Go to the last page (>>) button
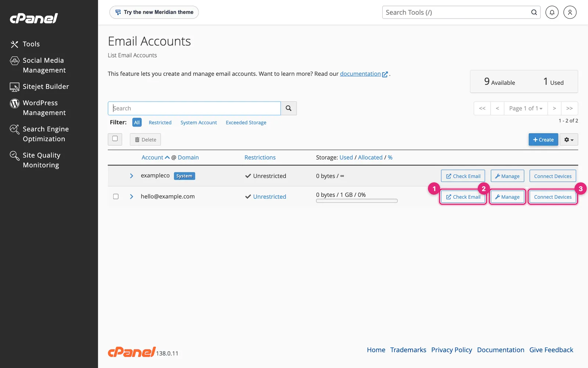This screenshot has height=368, width=588. 569,108
